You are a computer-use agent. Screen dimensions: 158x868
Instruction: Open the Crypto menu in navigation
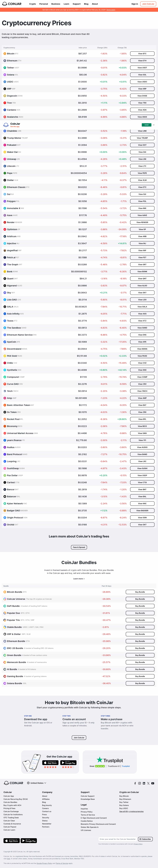pos(32,4)
